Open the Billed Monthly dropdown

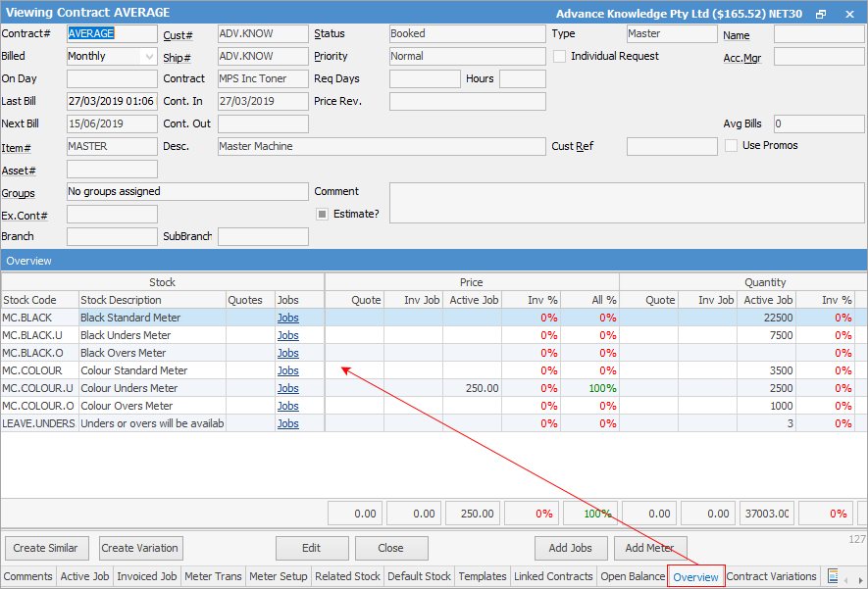[x=149, y=57]
